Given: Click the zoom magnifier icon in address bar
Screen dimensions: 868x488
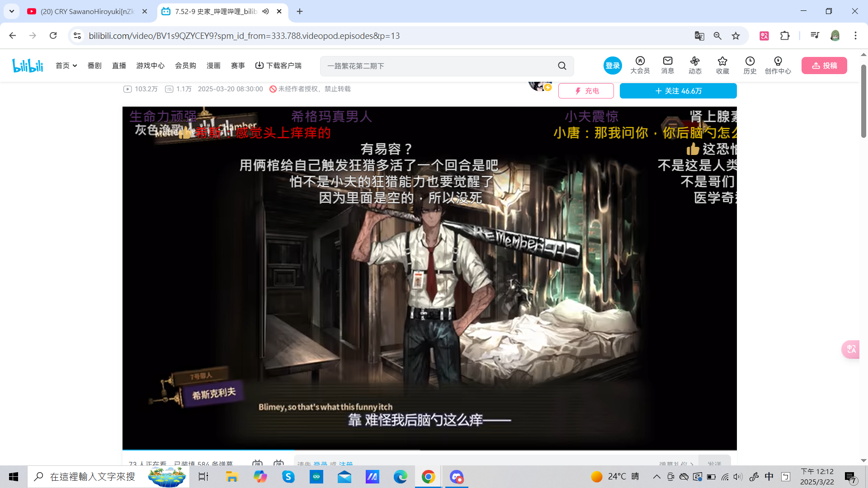Looking at the screenshot, I should 717,36.
